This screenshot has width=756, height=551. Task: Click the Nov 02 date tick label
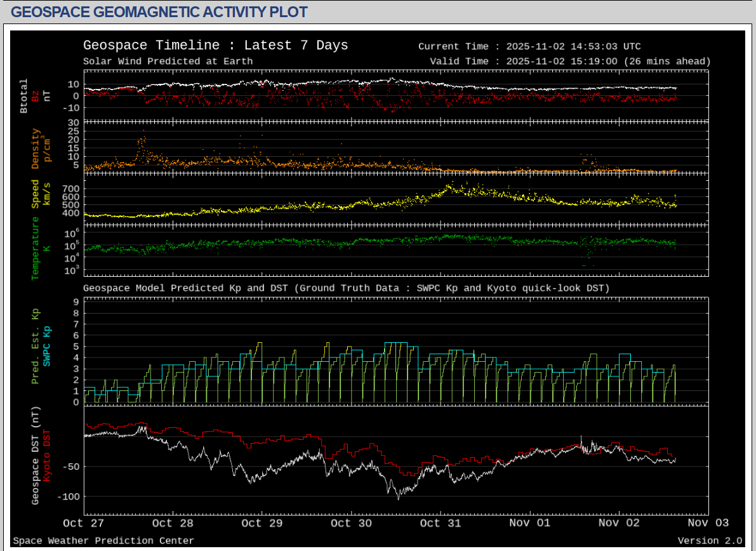(618, 523)
